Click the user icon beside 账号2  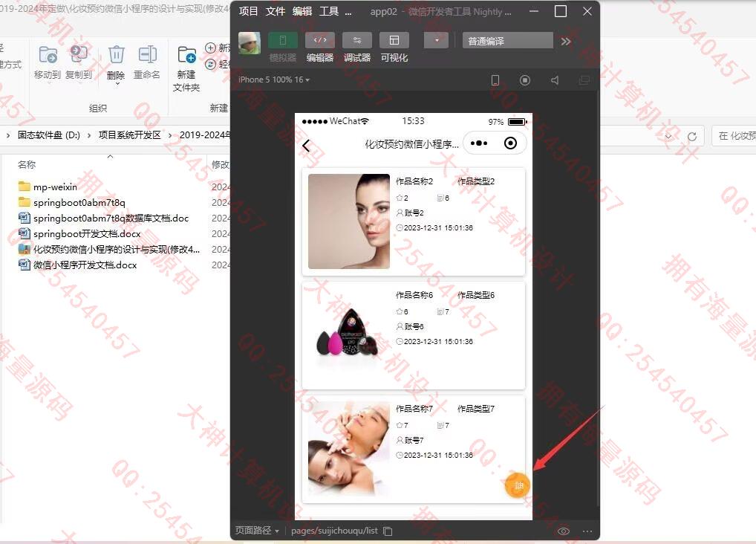pyautogui.click(x=400, y=213)
